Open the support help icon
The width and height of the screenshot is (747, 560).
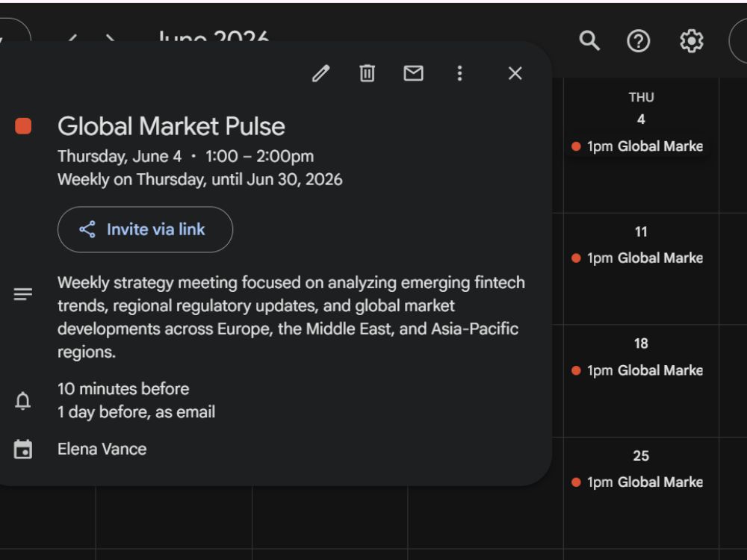point(639,41)
